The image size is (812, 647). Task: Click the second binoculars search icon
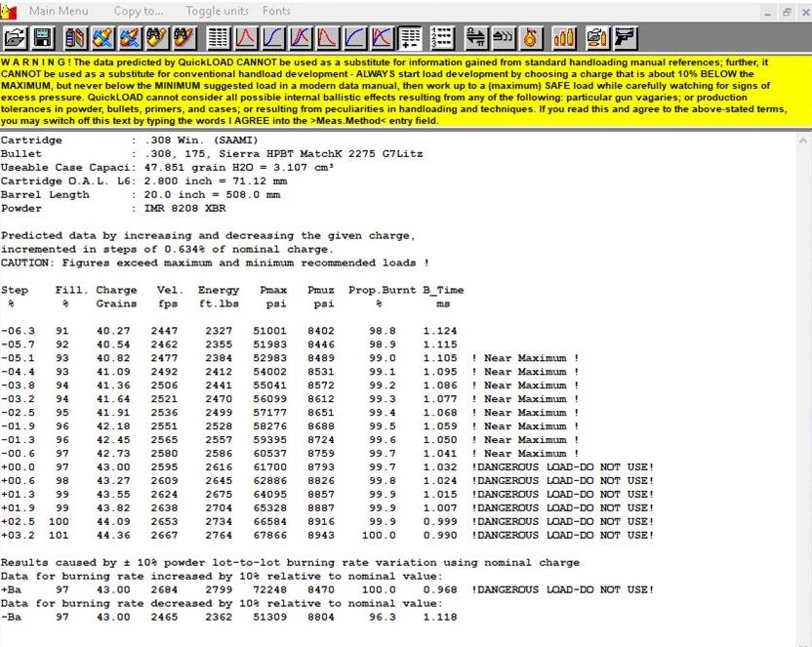point(184,38)
